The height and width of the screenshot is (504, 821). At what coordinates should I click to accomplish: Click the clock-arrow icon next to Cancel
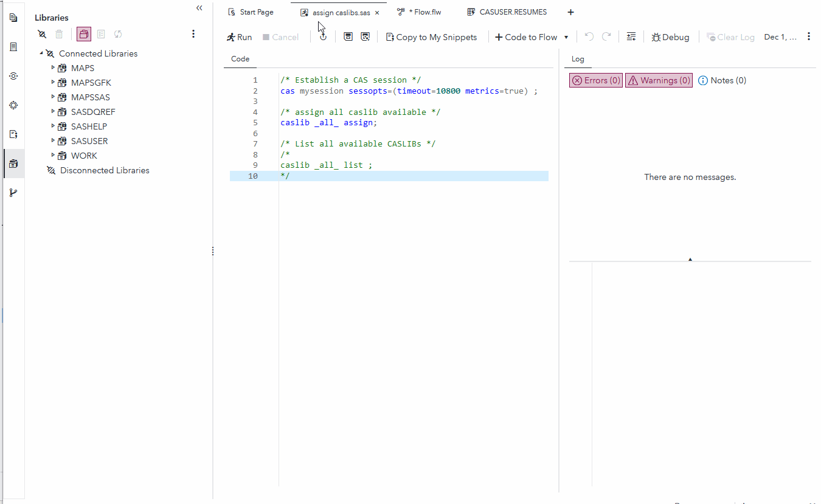(x=324, y=37)
